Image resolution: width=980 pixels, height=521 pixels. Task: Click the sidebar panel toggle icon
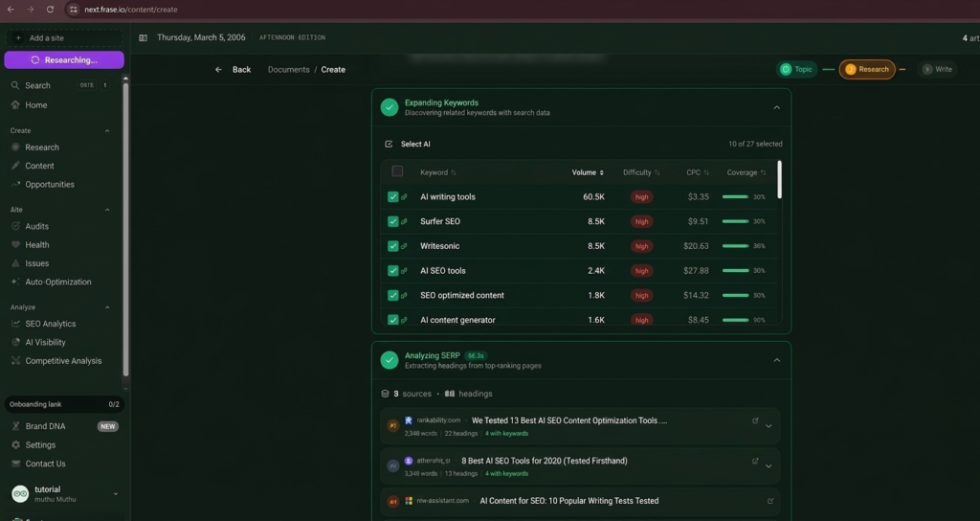[x=143, y=38]
